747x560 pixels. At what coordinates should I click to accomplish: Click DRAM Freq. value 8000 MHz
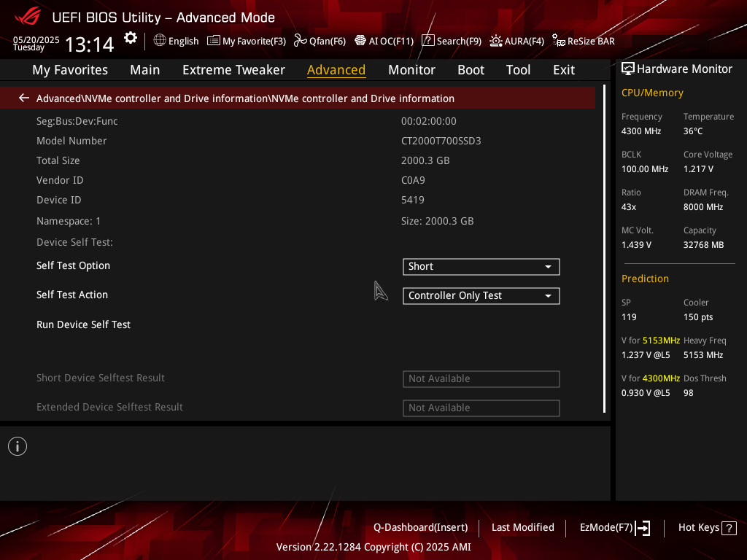(703, 207)
